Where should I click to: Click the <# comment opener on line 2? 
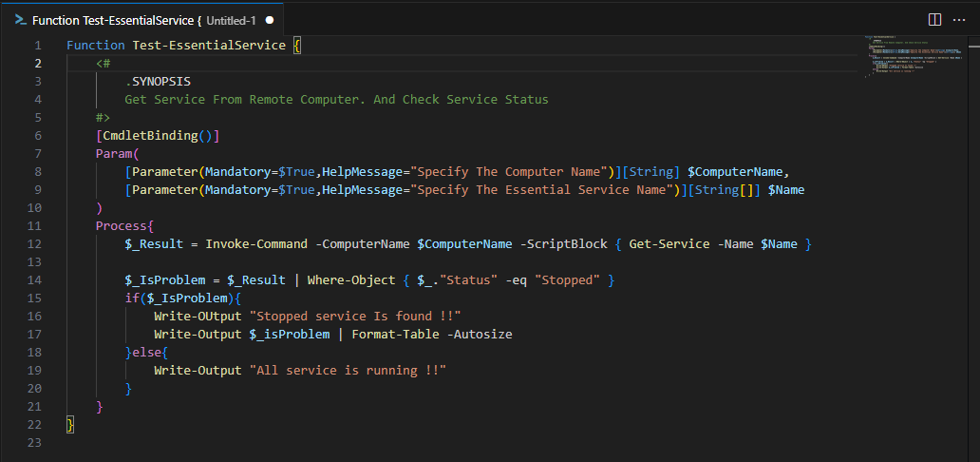point(103,64)
